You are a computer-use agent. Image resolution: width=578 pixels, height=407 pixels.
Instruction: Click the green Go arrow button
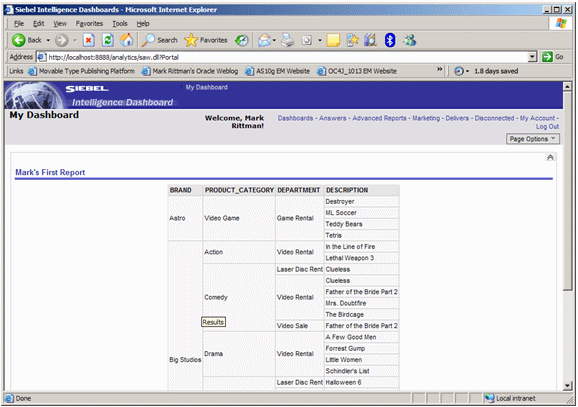coord(547,57)
